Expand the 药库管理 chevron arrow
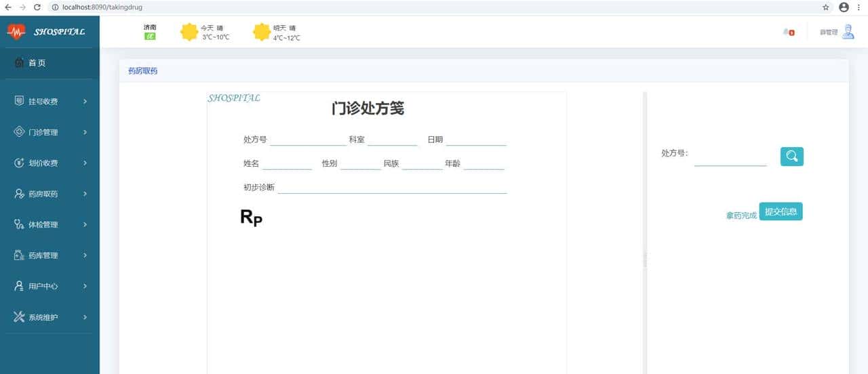Viewport: 868px width, 374px height. point(85,255)
